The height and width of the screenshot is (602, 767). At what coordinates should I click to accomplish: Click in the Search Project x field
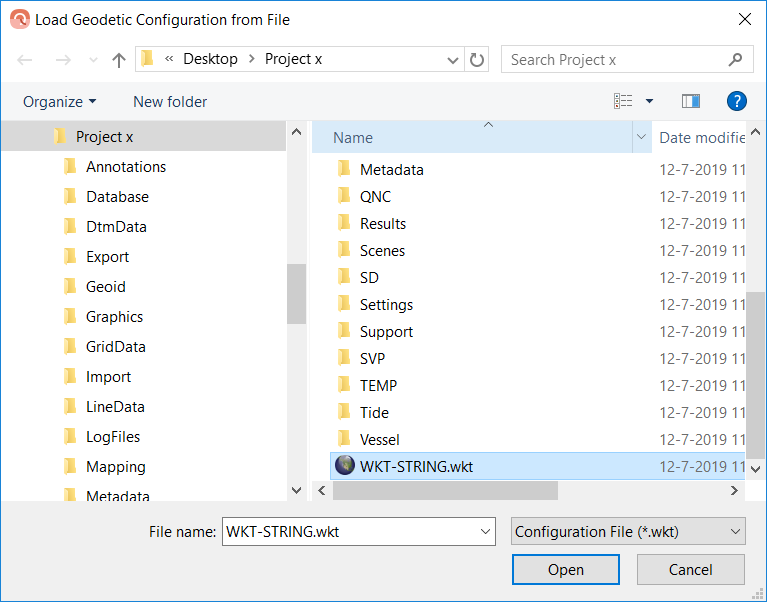tap(615, 60)
